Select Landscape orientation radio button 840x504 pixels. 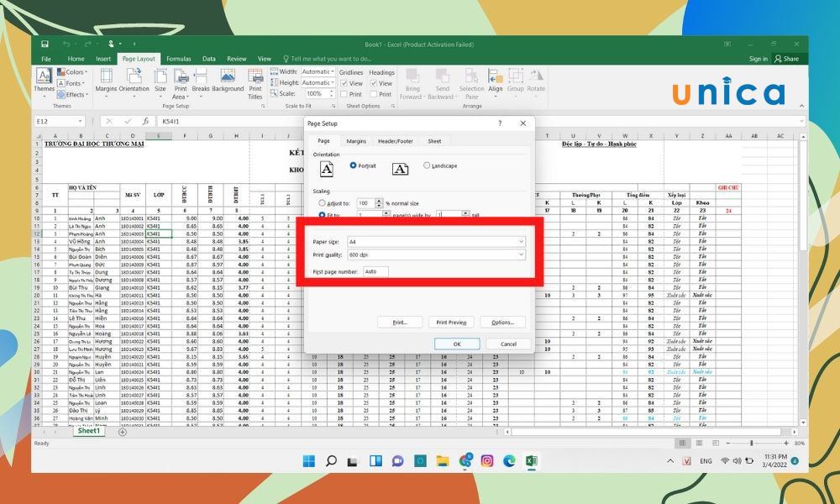pyautogui.click(x=427, y=165)
